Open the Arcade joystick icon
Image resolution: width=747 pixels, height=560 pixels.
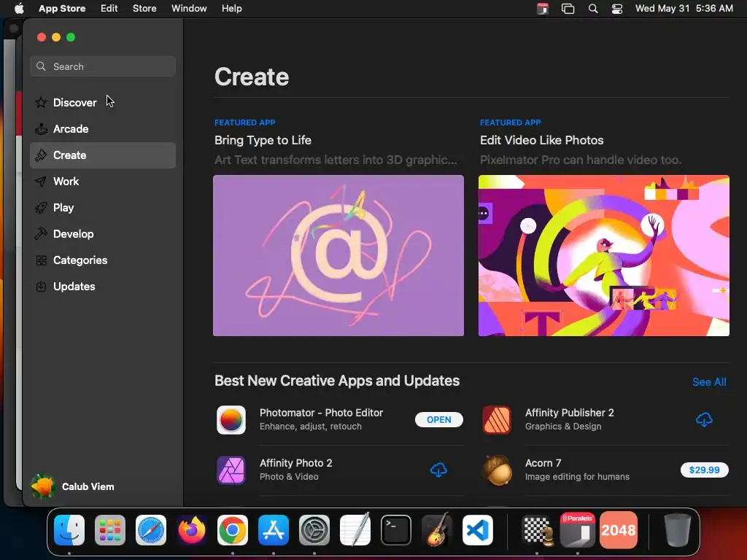click(41, 128)
